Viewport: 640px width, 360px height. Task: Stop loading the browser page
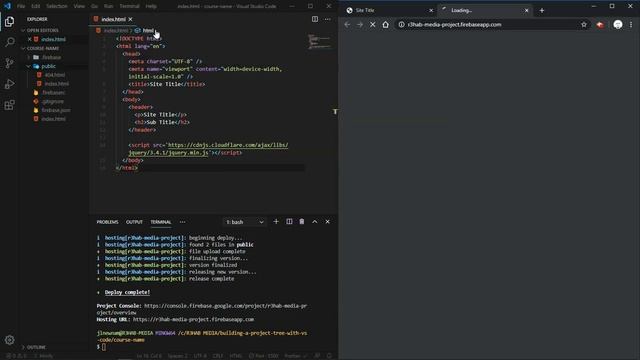(373, 24)
